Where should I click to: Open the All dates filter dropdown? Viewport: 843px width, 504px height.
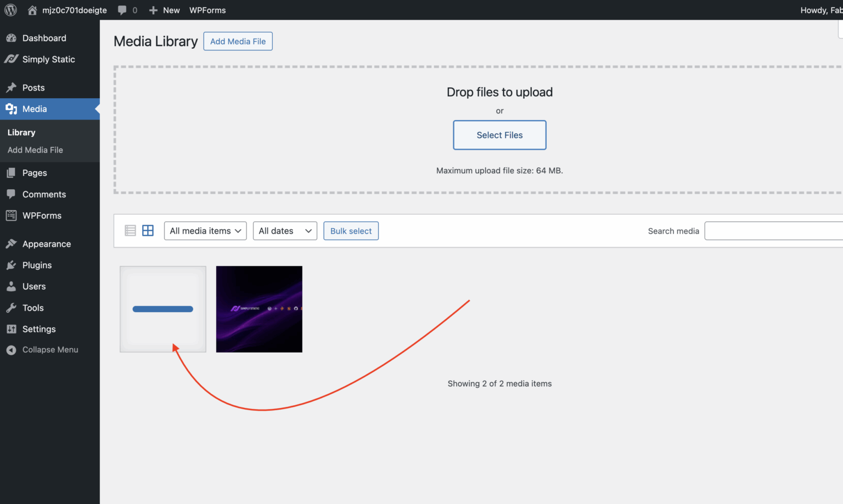(x=285, y=230)
